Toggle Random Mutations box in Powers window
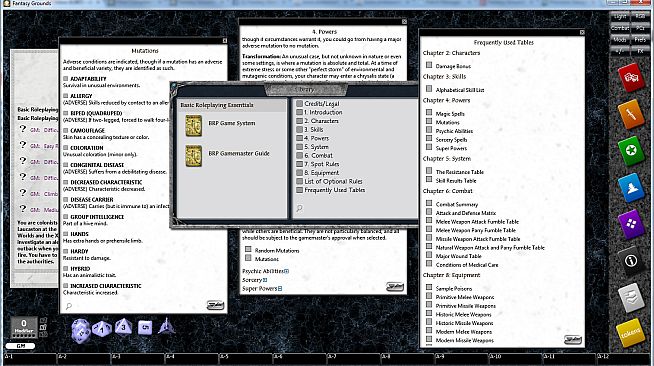The image size is (654, 366). (x=248, y=249)
